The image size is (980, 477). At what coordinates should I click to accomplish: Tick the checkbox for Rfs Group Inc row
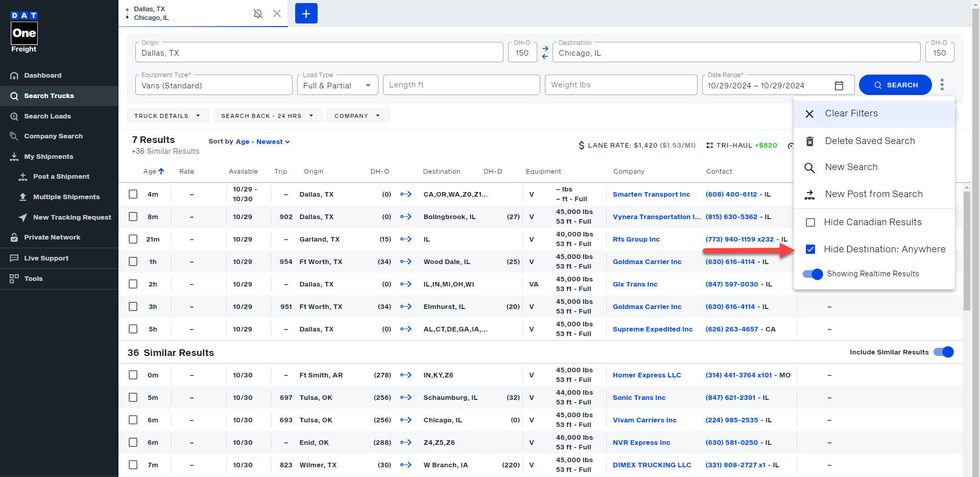(x=133, y=239)
